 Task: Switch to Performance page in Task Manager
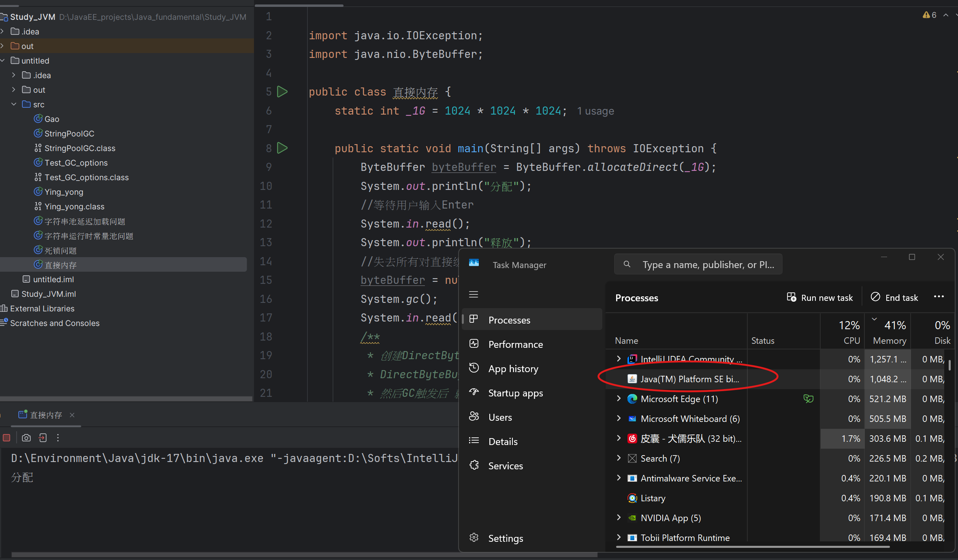click(x=515, y=344)
